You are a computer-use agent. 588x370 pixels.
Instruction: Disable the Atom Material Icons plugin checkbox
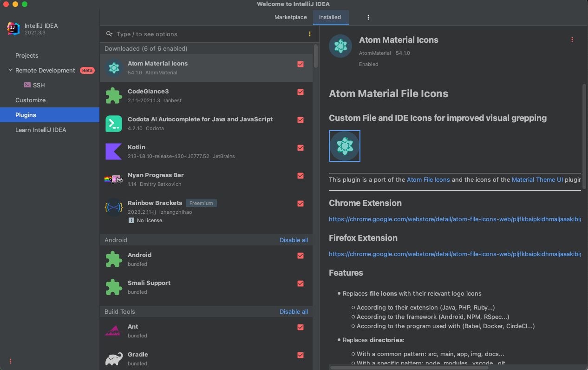click(301, 64)
